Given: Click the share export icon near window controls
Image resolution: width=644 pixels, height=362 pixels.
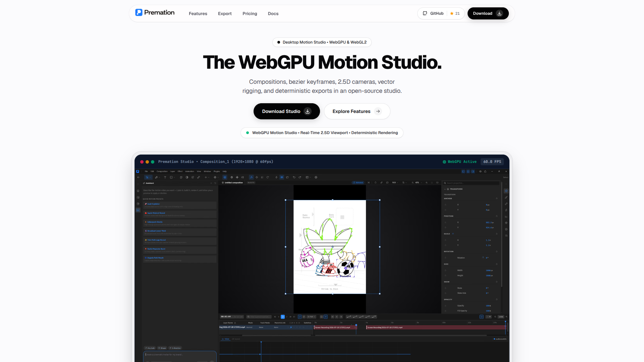Looking at the screenshot, I should (x=485, y=171).
